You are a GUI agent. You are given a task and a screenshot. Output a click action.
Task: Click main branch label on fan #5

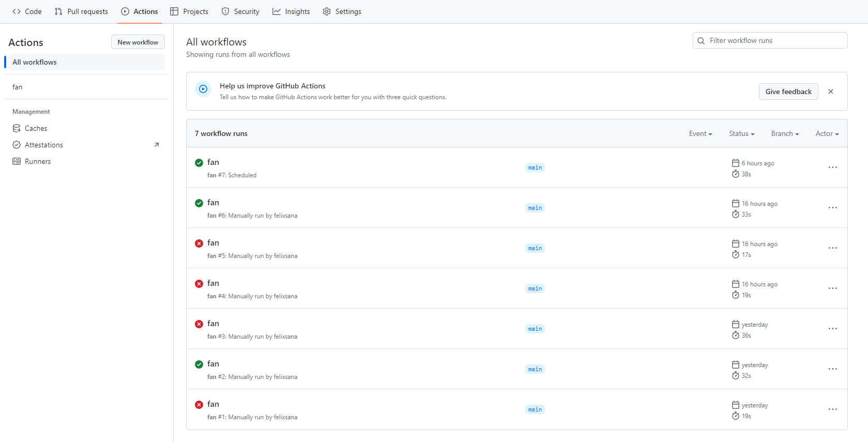(x=535, y=248)
